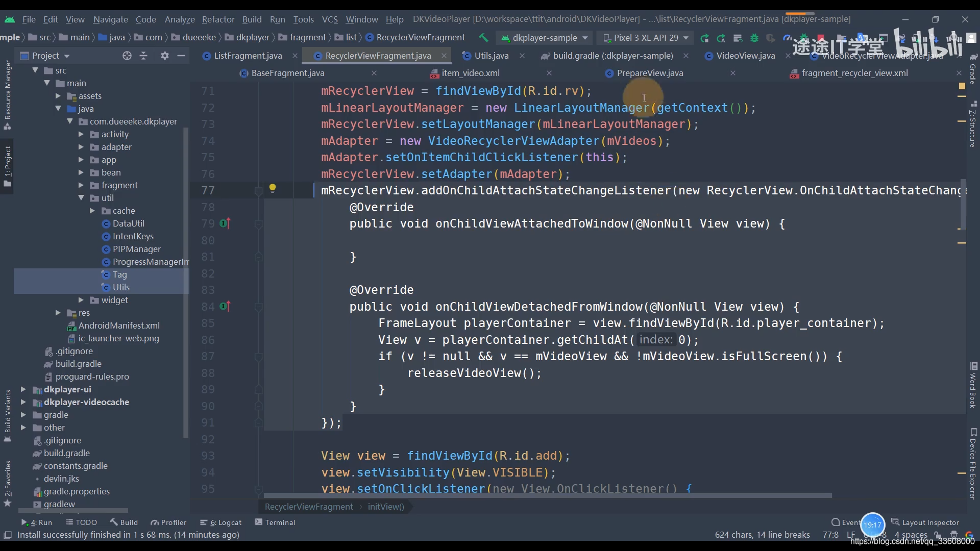Open the Profiler tool window

pos(168,522)
